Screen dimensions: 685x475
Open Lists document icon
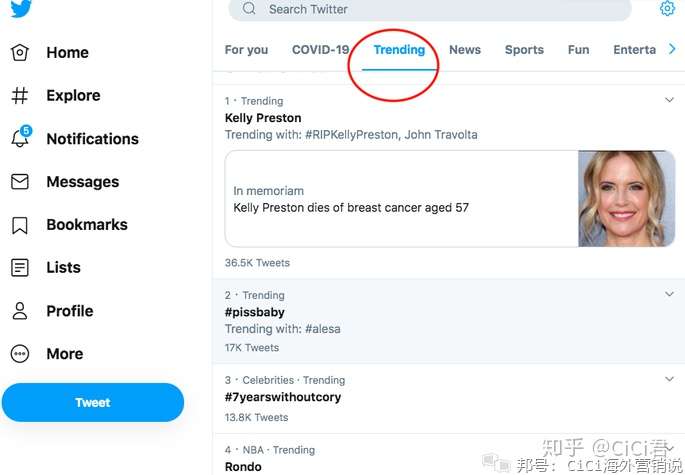coord(20,267)
